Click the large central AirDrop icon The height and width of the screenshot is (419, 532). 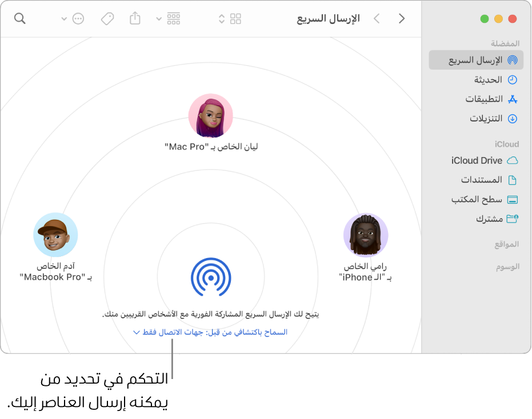[211, 278]
